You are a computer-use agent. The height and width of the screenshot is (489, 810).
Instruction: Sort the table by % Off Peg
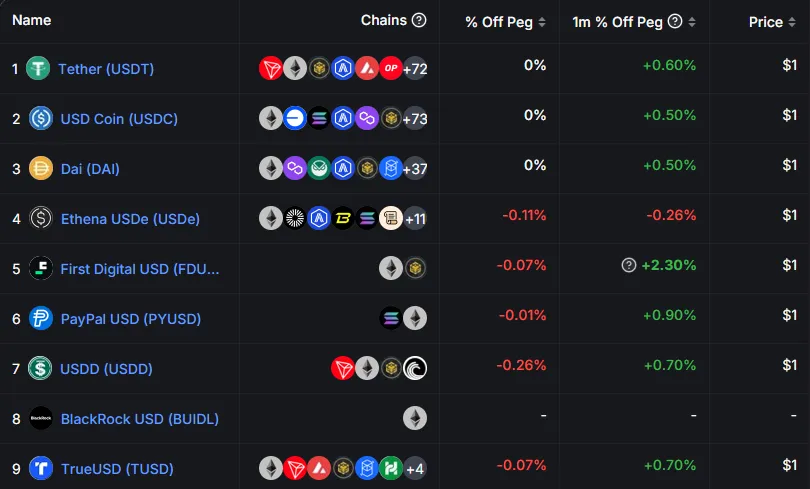[506, 22]
